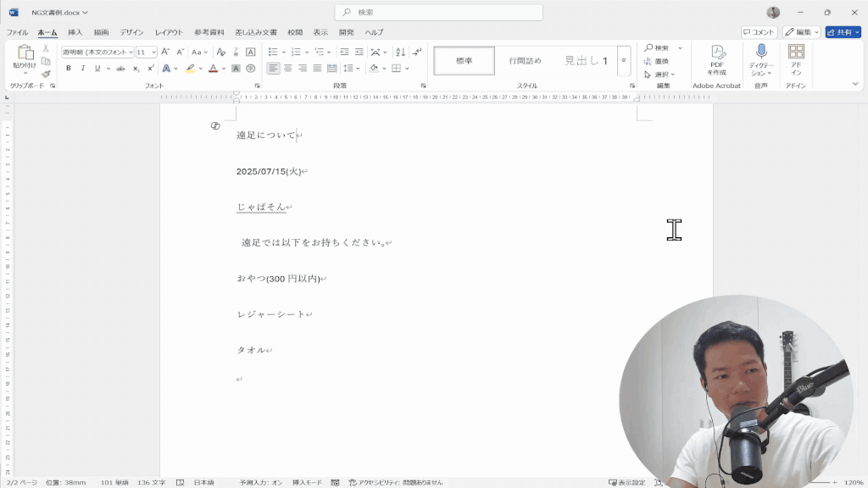Click the accessibility status bar item

coord(396,482)
